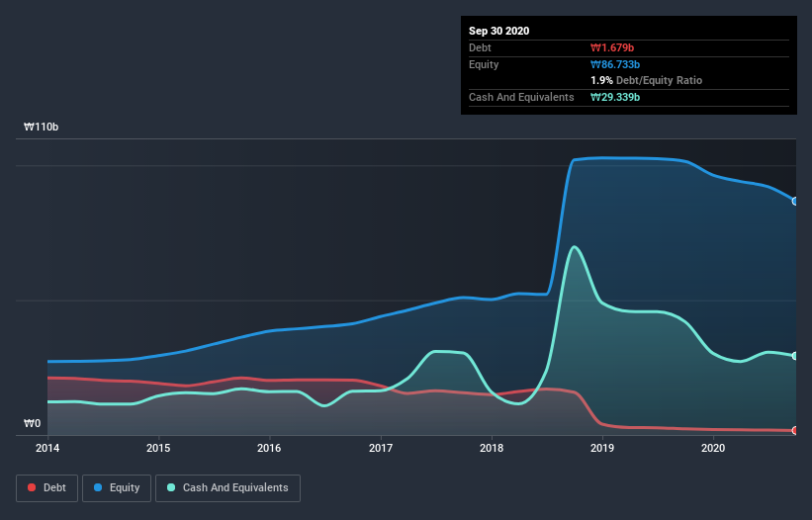Click the 2015 x-axis label
The width and height of the screenshot is (812, 520).
click(x=158, y=448)
